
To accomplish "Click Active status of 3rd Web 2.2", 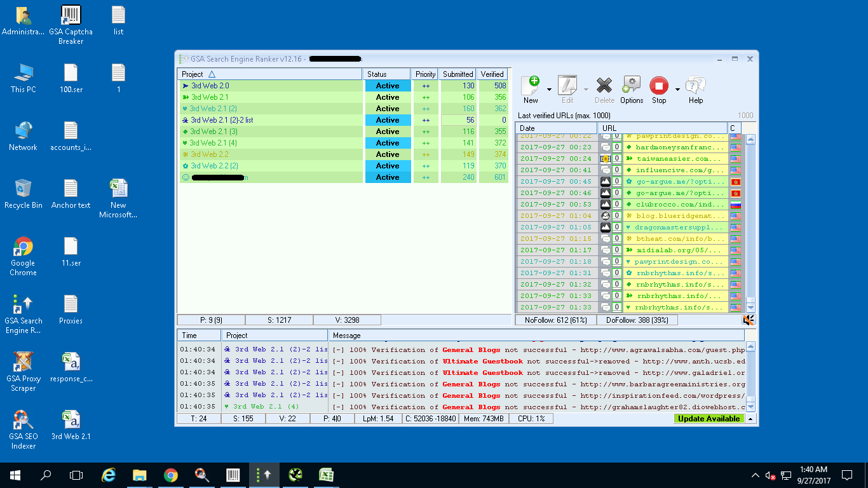I will pos(388,154).
